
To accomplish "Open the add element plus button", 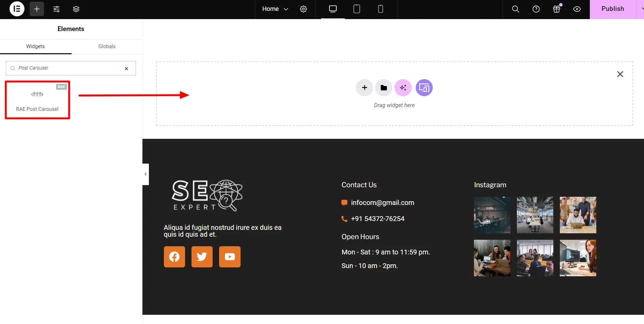I will (x=37, y=9).
